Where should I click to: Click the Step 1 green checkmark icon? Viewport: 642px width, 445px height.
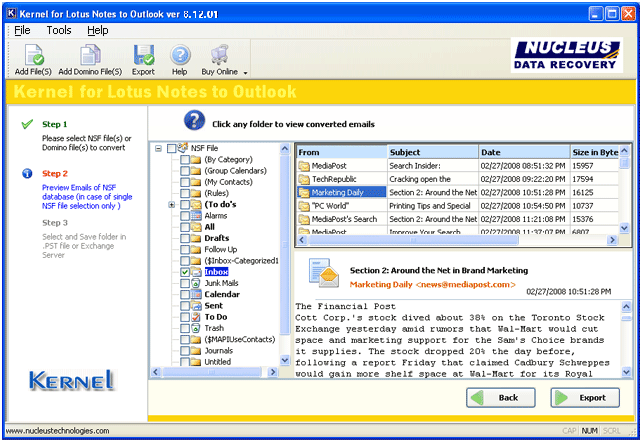[27, 124]
